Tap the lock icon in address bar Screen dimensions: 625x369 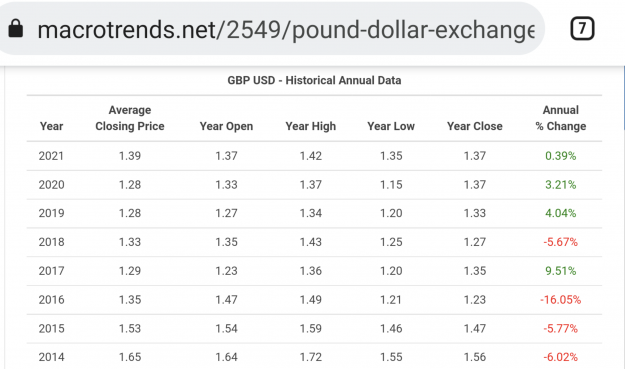[16, 29]
